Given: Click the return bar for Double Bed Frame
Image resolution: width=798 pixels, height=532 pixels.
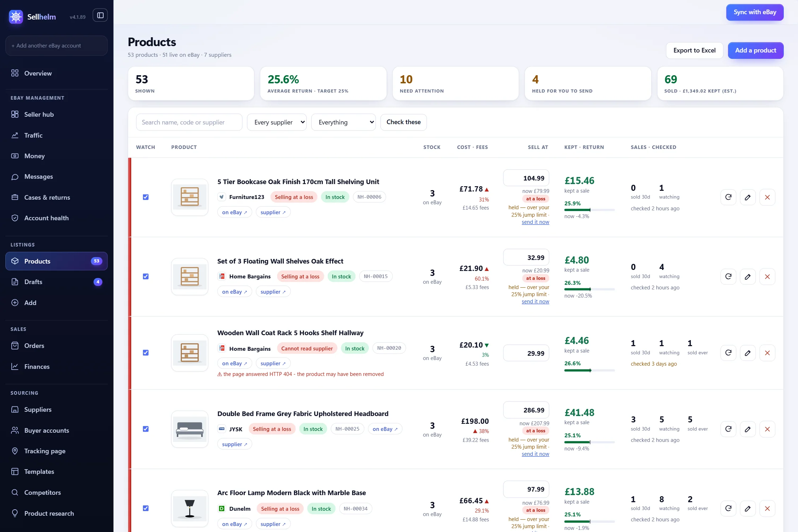Looking at the screenshot, I should pyautogui.click(x=589, y=442).
